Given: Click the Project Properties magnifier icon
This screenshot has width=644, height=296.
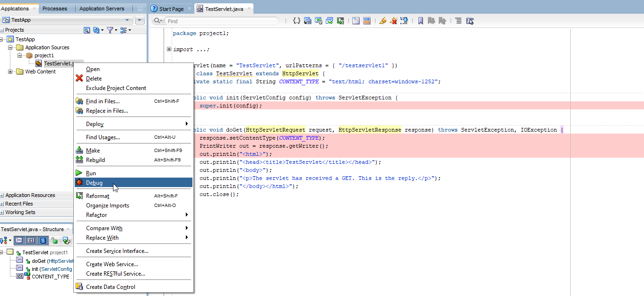Looking at the screenshot, I should (x=87, y=30).
